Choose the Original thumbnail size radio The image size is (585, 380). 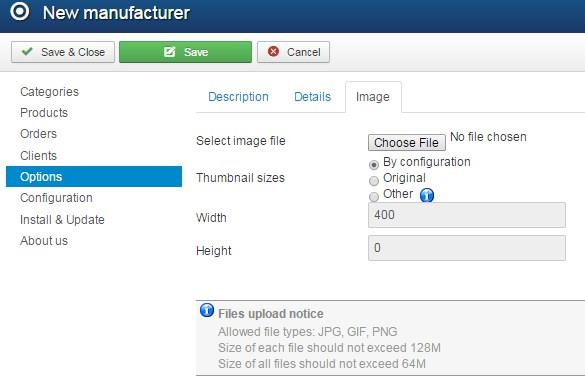tap(373, 181)
